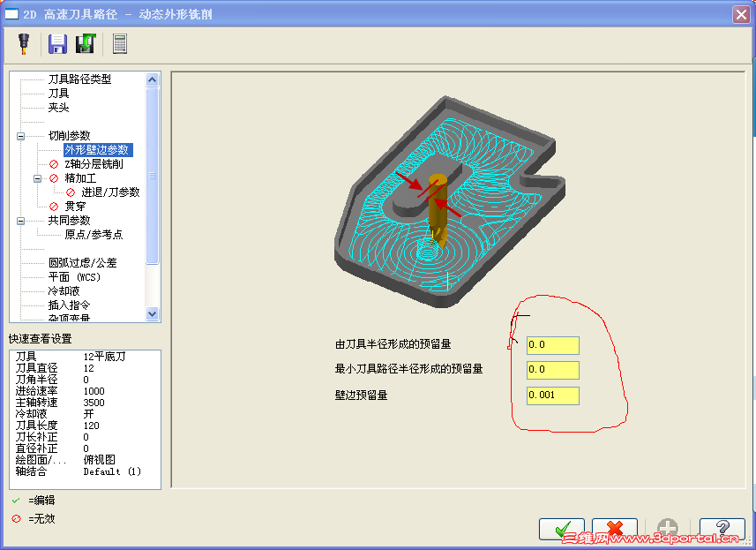Select 刀具 in the parameter tree
Image resolution: width=756 pixels, height=550 pixels.
coord(58,94)
